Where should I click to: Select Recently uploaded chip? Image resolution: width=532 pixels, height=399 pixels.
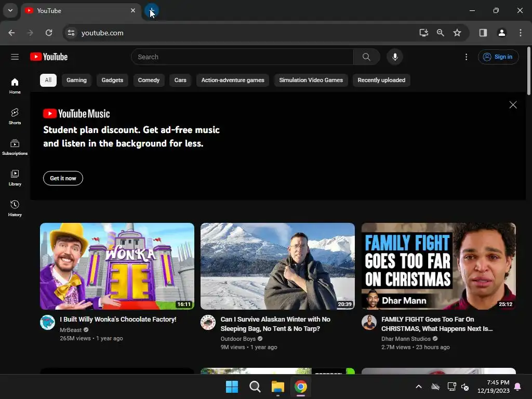[381, 80]
